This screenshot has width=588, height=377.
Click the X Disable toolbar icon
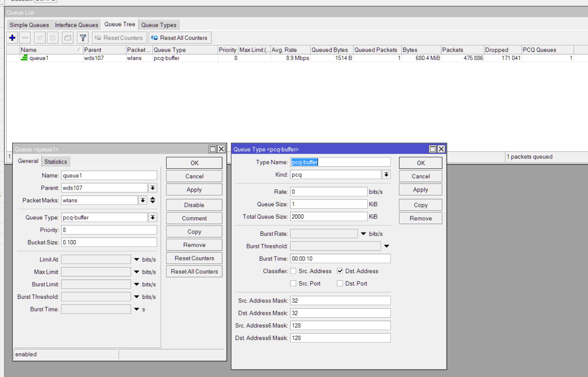pyautogui.click(x=53, y=38)
